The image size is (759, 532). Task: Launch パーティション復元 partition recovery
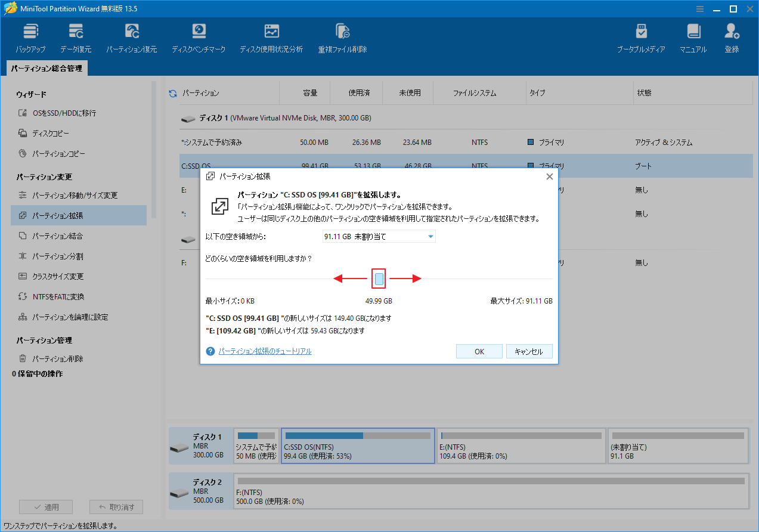click(131, 36)
